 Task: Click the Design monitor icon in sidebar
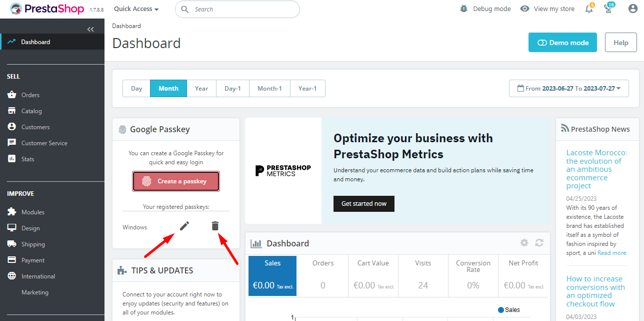pyautogui.click(x=11, y=228)
